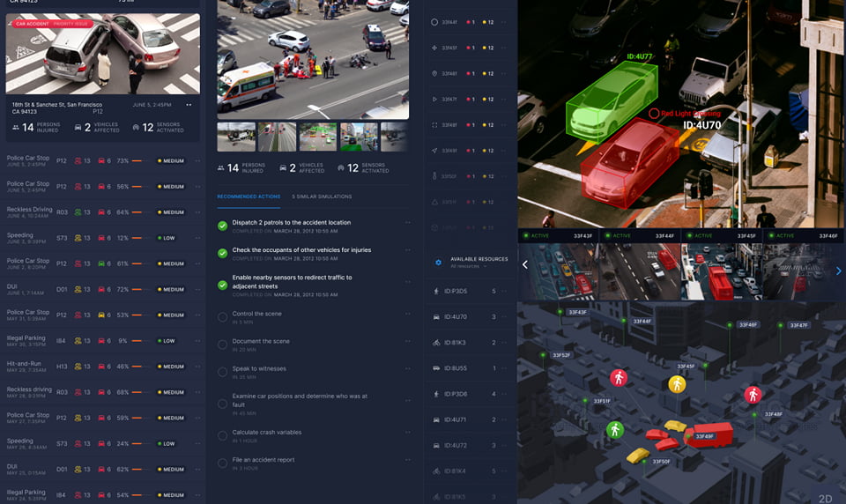Check the Calculate crash variables action
Viewport: 846px width, 504px height.
[222, 435]
